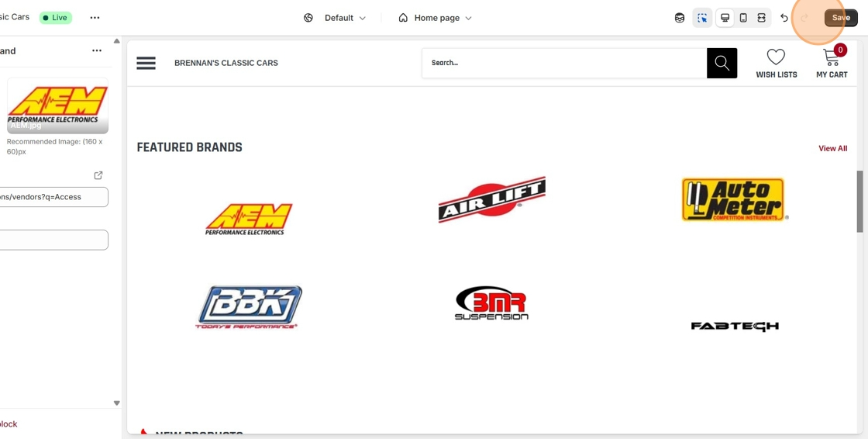
Task: Switch to desktop preview
Action: point(725,18)
